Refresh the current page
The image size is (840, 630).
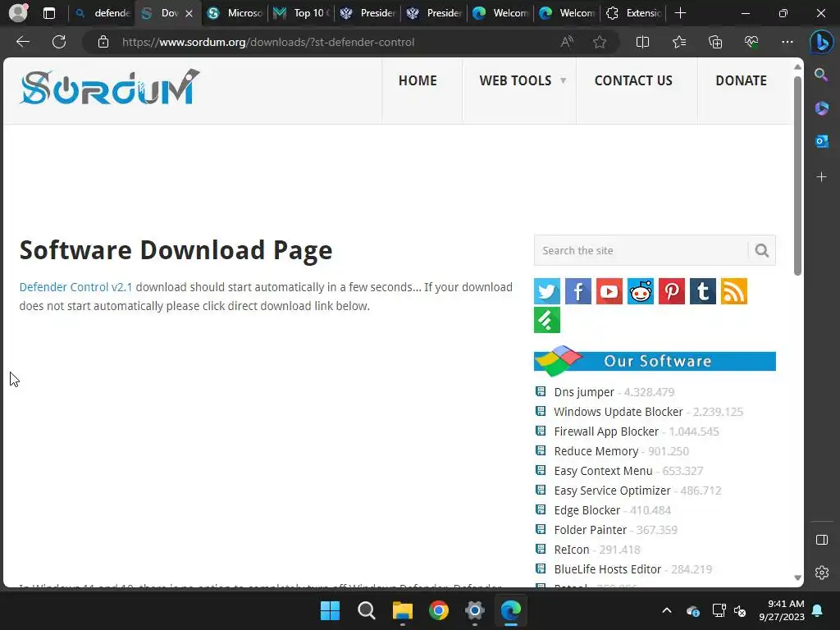click(x=59, y=42)
